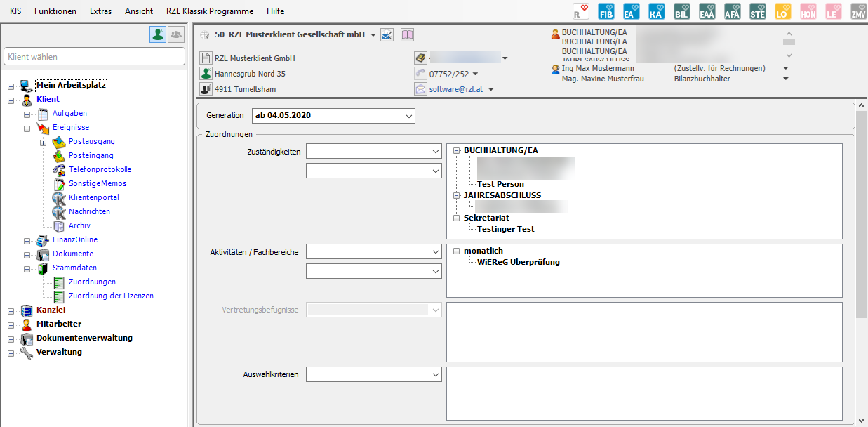Toggle the single client view button
Viewport: 868px width, 427px height.
pos(157,34)
